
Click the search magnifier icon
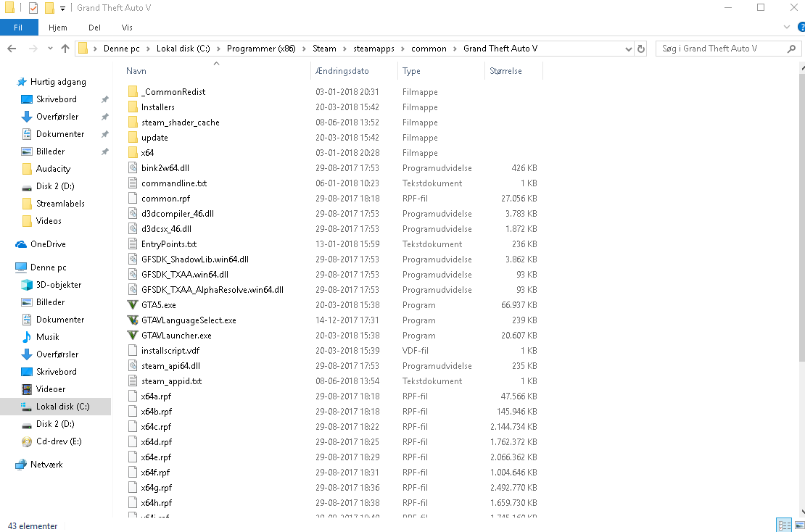791,49
